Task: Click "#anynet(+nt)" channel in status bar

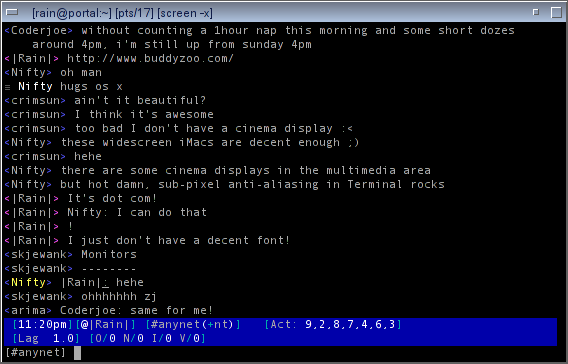Action: 192,324
